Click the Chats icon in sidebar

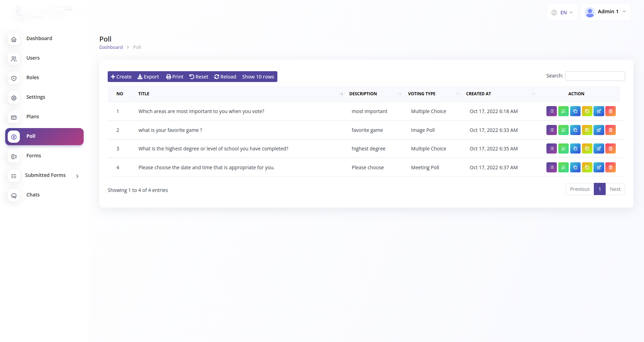14,196
